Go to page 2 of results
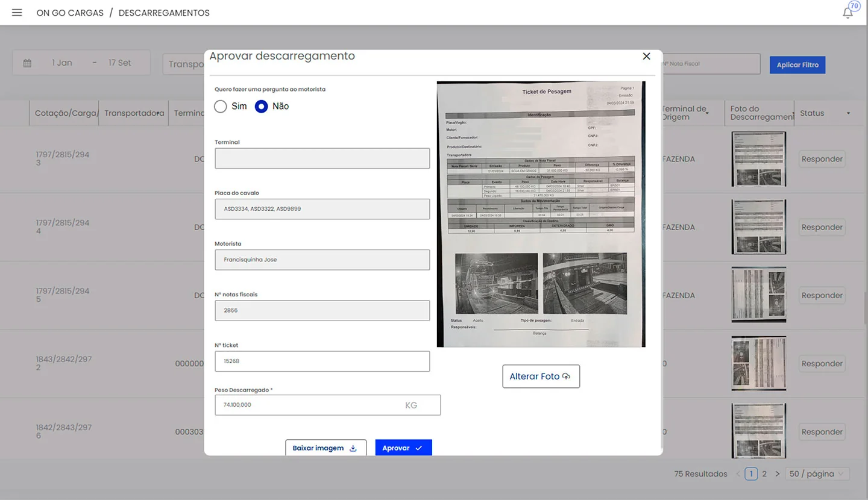The height and width of the screenshot is (500, 868). pos(764,474)
